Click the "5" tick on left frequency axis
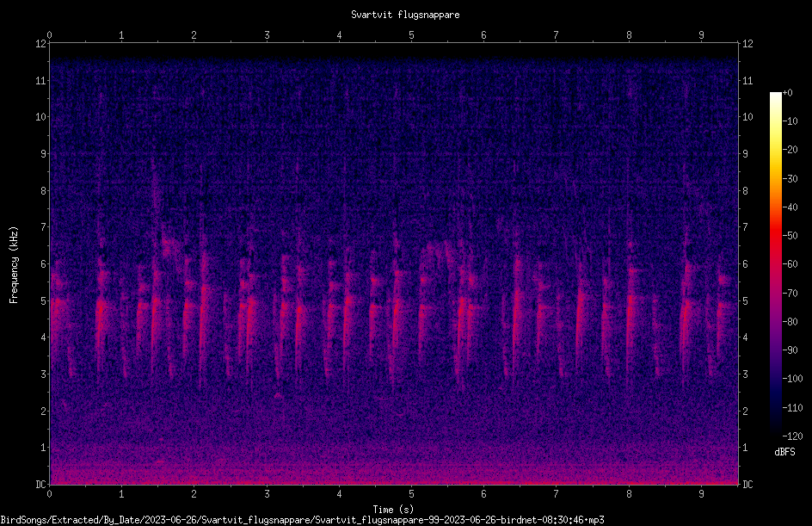This screenshot has width=812, height=526. click(43, 300)
